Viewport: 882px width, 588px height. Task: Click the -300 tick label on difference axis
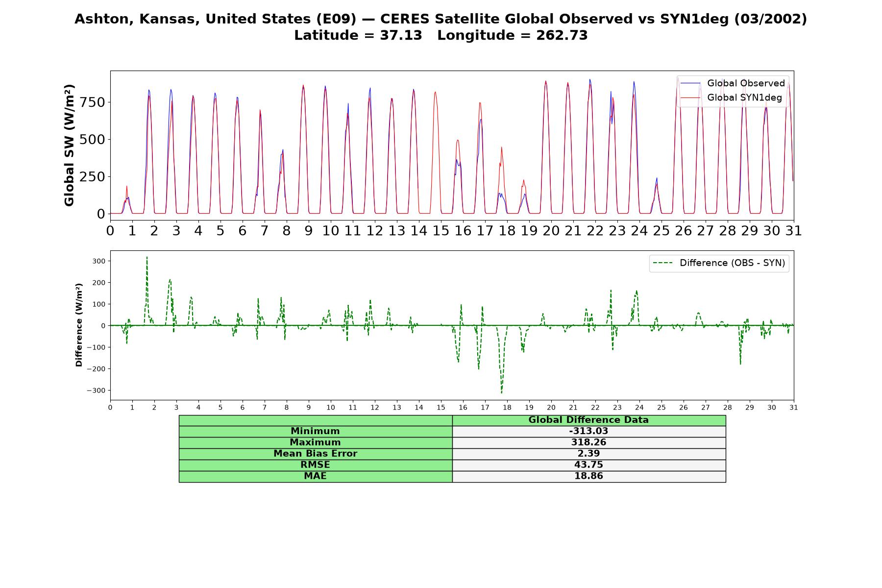click(x=96, y=391)
